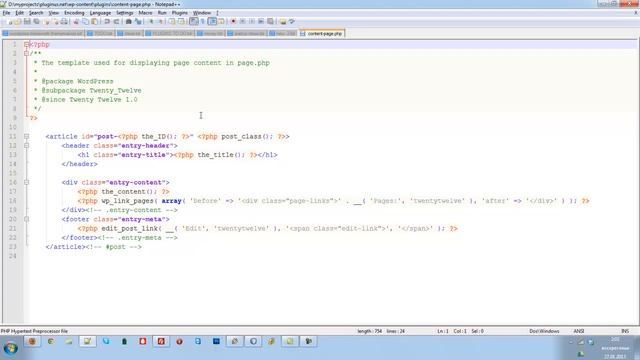Click the 'PHP Hypertext Preprocessor file' status text
This screenshot has width=640, height=360.
click(34, 331)
